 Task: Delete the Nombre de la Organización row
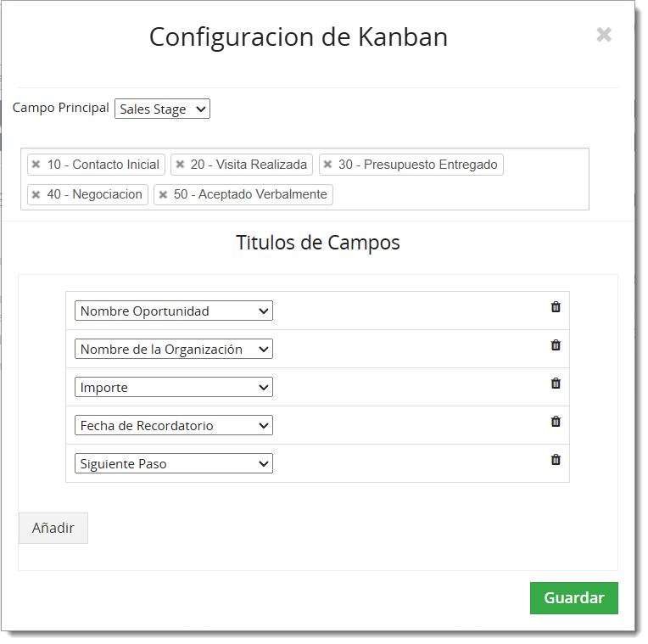[x=556, y=345]
